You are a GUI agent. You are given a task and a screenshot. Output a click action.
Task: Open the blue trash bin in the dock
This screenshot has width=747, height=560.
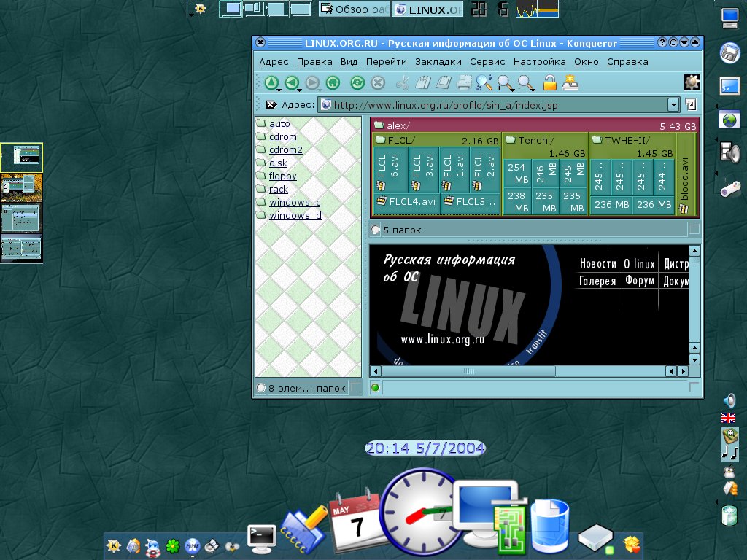[x=550, y=526]
